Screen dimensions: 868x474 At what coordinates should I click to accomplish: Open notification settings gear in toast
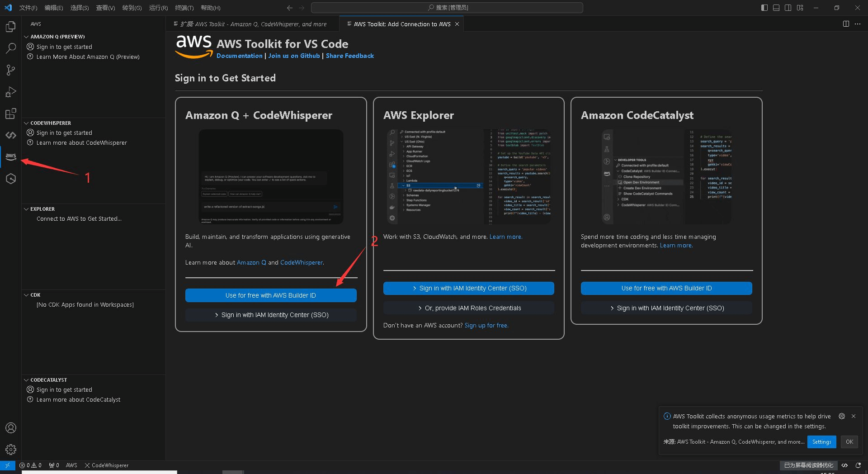[x=842, y=416]
